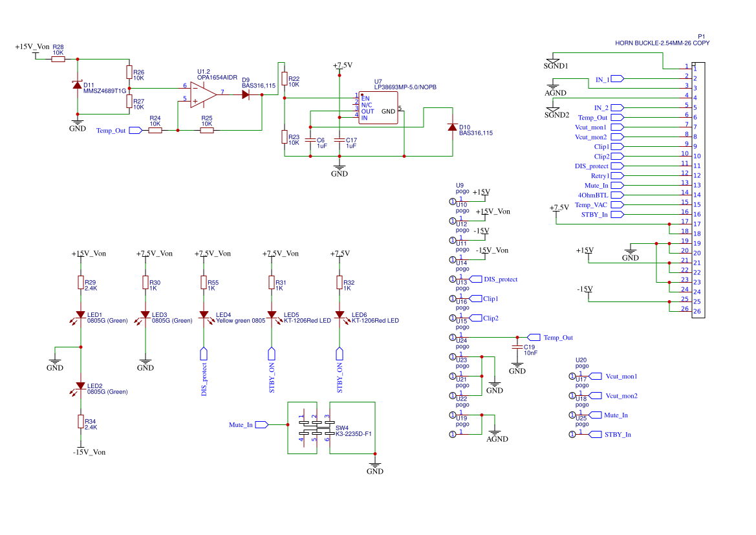This screenshot has width=756, height=535.
Task: Click resistor R31 symbol
Action: click(272, 283)
